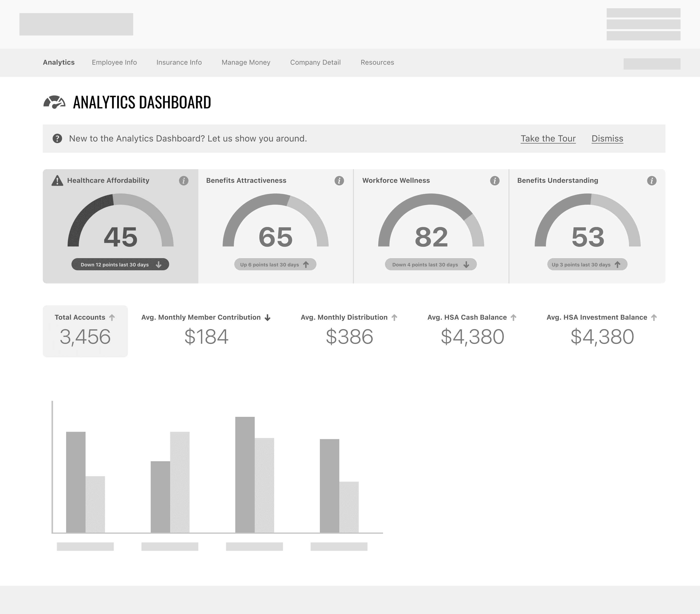Click the Healthcare Affordability card title
This screenshot has height=614, width=700.
point(108,180)
